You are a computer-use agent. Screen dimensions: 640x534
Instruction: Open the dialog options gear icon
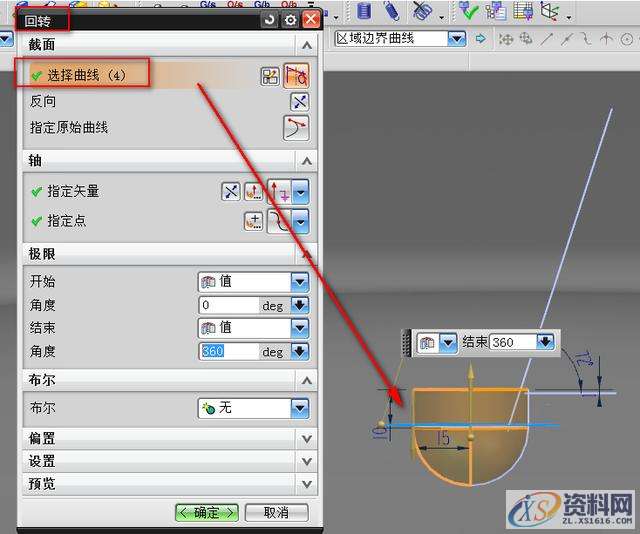[290, 19]
